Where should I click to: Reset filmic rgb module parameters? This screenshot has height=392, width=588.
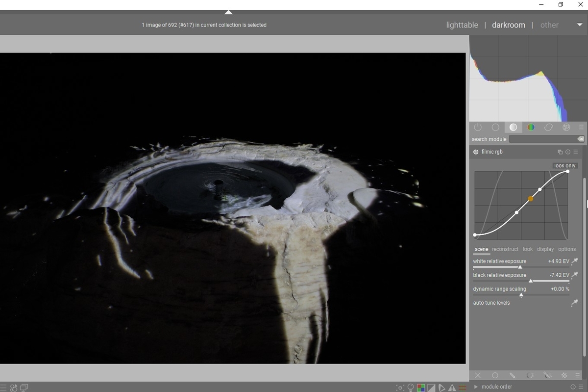click(568, 152)
